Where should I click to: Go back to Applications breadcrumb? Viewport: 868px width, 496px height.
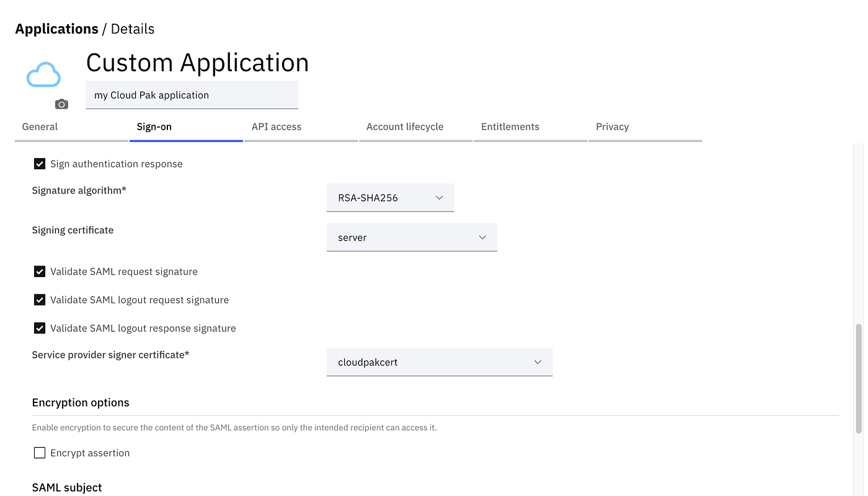56,29
